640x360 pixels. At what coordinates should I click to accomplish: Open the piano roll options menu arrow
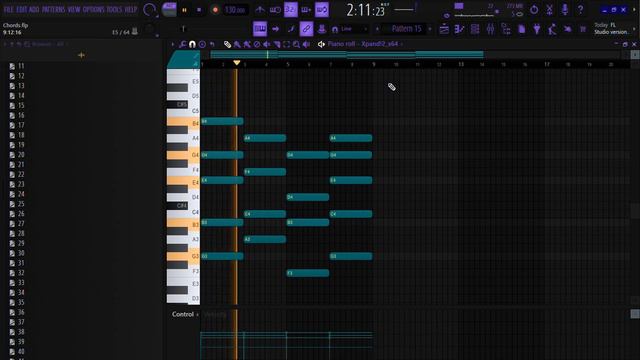tap(173, 44)
